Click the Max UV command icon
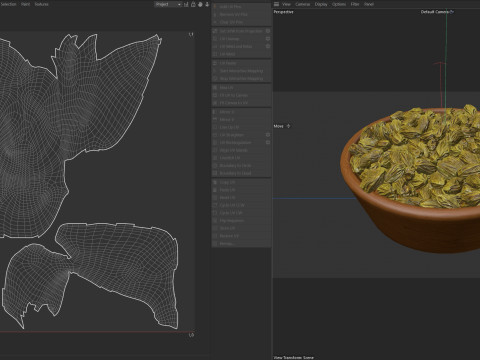The image size is (480, 360). [x=215, y=87]
